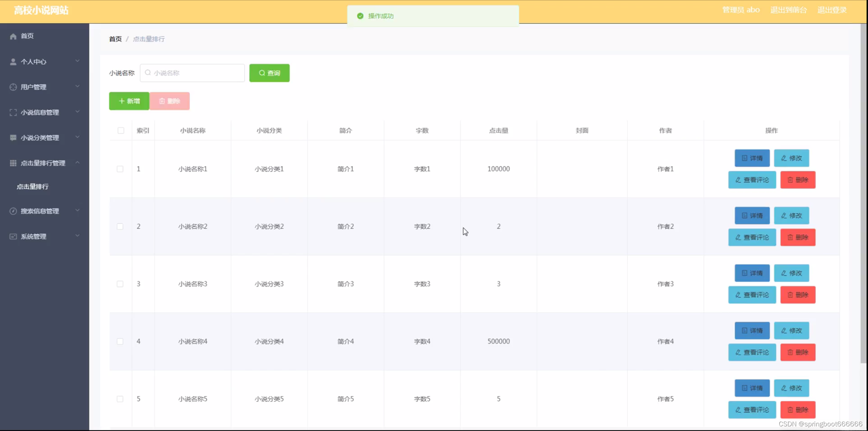The width and height of the screenshot is (868, 431).
Task: Expand the 系统管理 menu chevron
Action: coord(77,236)
